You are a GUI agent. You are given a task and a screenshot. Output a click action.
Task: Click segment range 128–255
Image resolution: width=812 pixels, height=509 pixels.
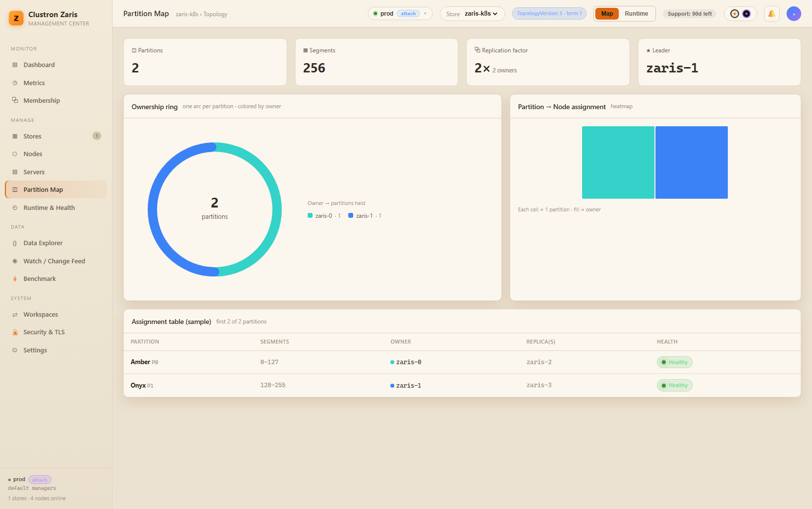pos(273,385)
